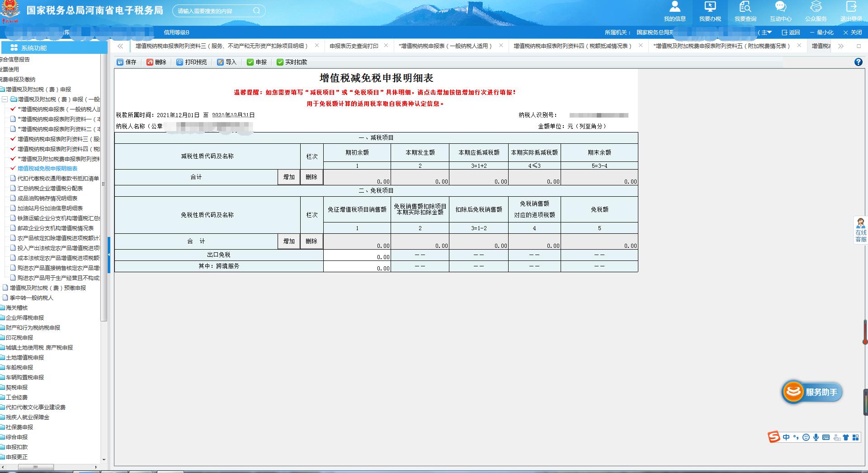Open 公众服务 public services
This screenshot has width=868, height=473.
pos(815,11)
